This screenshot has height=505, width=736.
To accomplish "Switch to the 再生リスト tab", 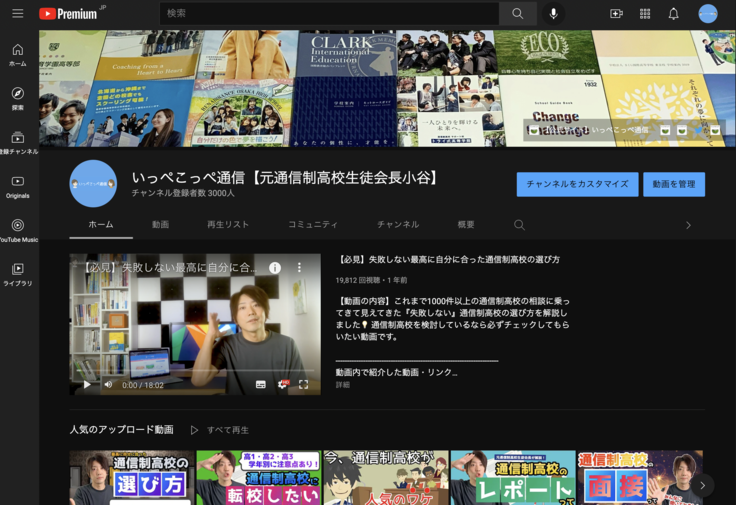I will click(x=228, y=225).
